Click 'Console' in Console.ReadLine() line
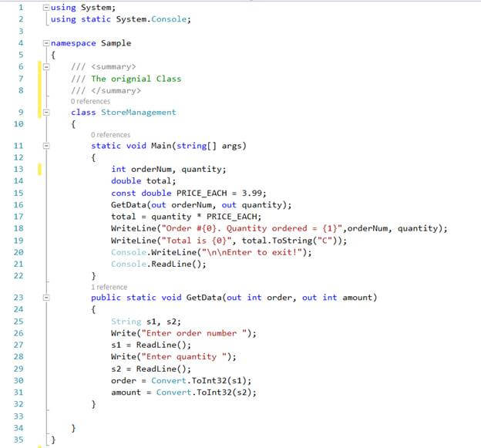Image resolution: width=481 pixels, height=448 pixels. (x=129, y=264)
